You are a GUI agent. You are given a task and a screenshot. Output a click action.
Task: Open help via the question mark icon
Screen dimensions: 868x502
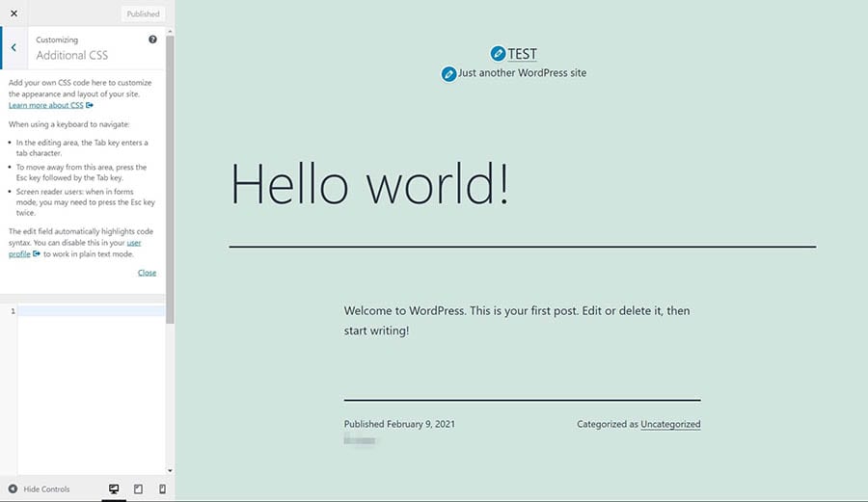pyautogui.click(x=152, y=40)
